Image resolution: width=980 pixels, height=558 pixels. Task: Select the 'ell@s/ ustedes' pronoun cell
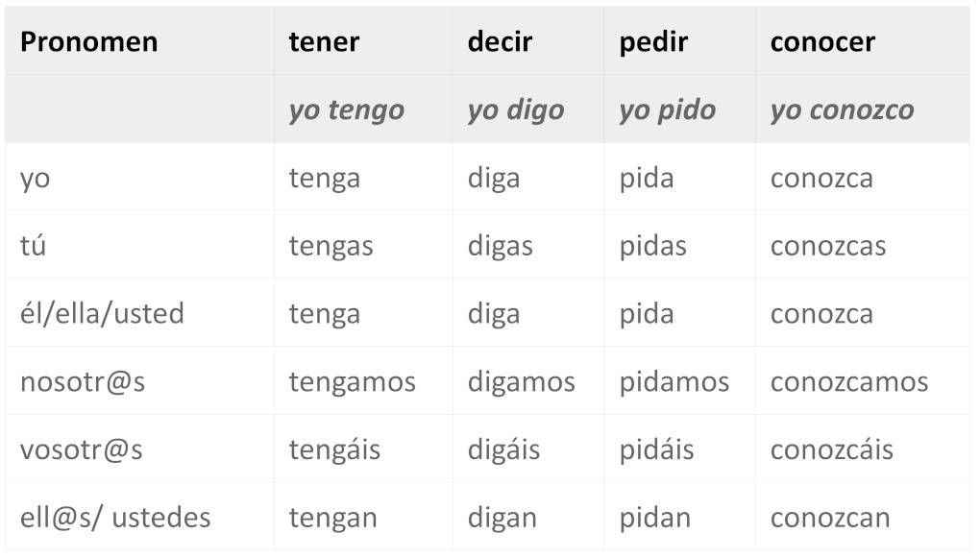115,518
